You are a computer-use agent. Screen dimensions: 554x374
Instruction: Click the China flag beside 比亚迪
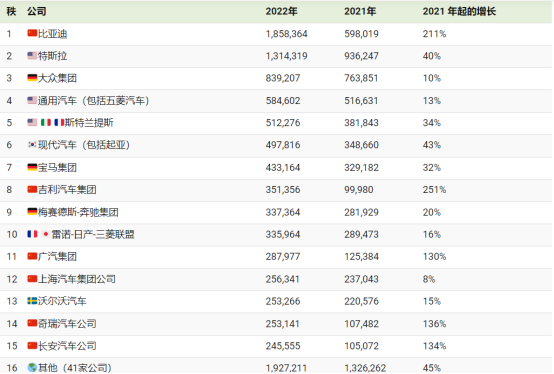click(32, 33)
